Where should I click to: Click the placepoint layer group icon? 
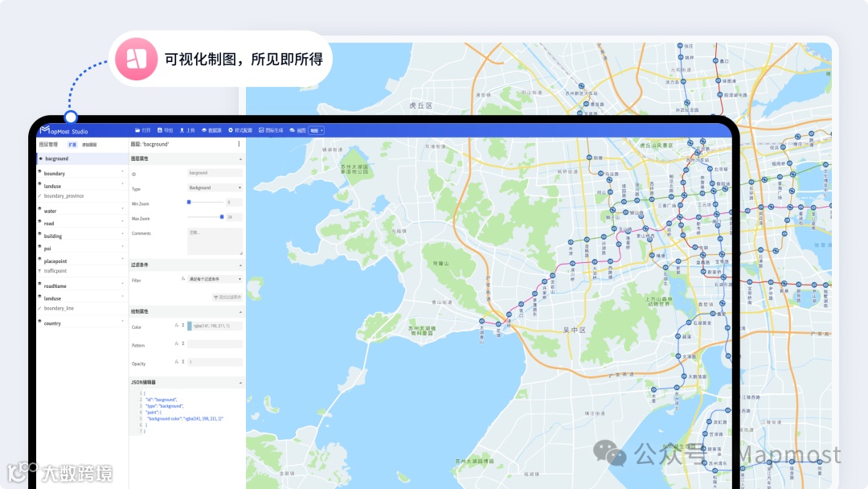click(40, 259)
